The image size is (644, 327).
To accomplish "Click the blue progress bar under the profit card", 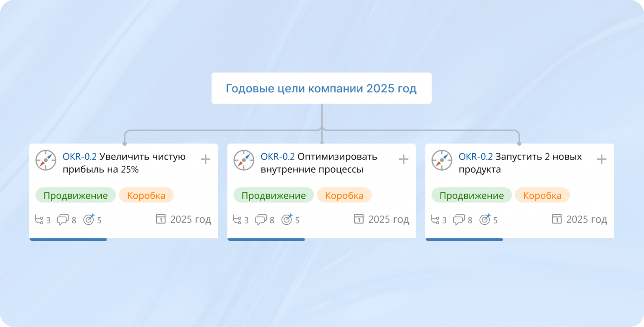I will [68, 240].
